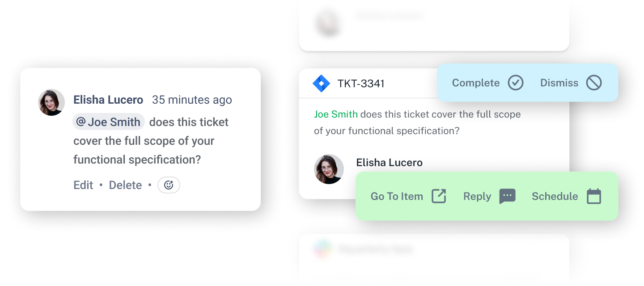Select Schedule in the green action bar
Screen dimensions: 644x286
(555, 196)
